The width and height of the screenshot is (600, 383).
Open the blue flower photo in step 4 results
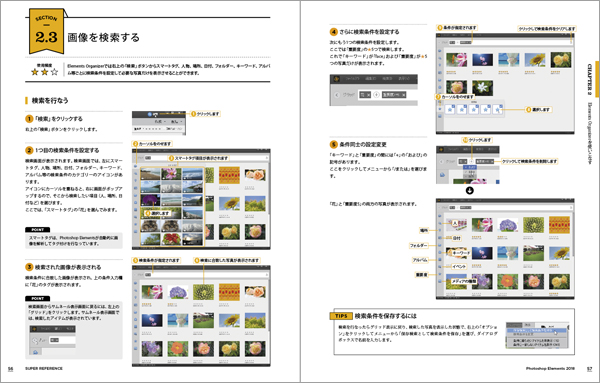483,60
